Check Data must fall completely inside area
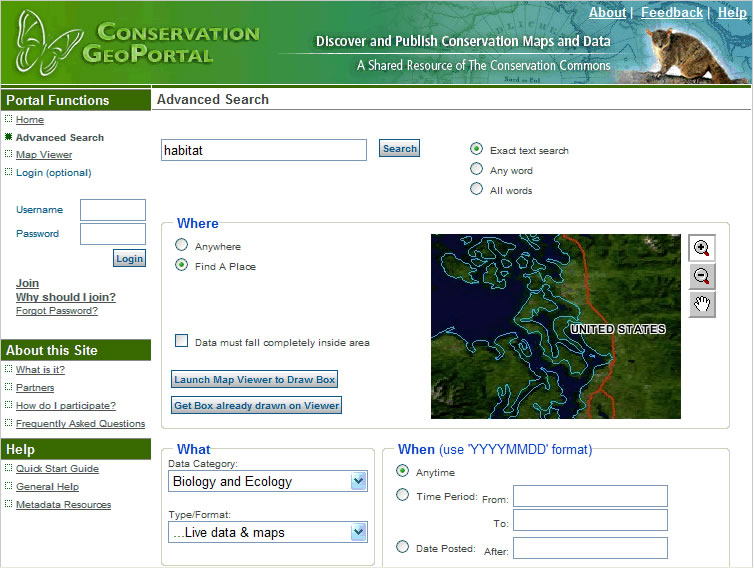The image size is (754, 568). tap(181, 341)
